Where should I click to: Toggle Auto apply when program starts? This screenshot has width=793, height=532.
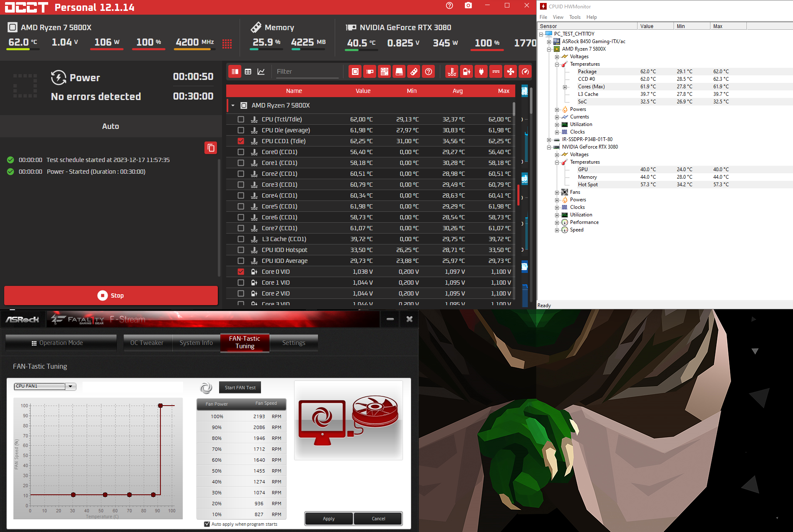pyautogui.click(x=207, y=524)
